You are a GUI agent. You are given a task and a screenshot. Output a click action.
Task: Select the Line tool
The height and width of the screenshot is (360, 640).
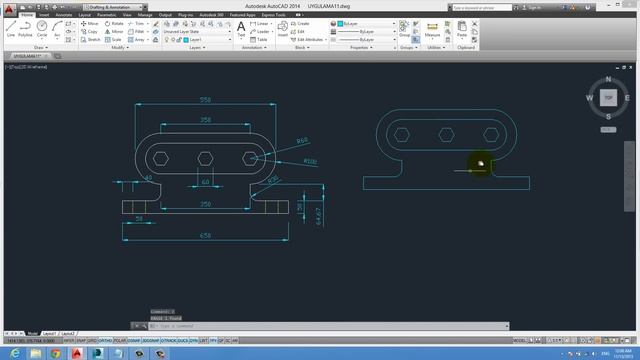tap(11, 29)
